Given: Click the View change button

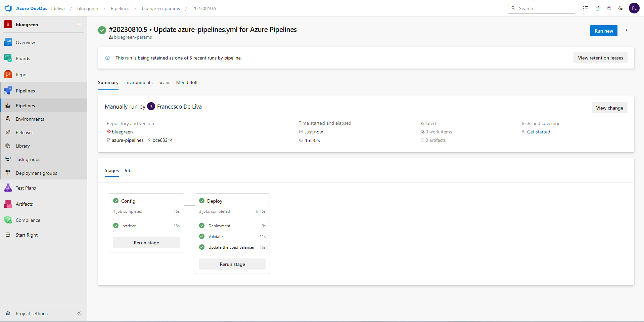Looking at the screenshot, I should click(x=609, y=108).
